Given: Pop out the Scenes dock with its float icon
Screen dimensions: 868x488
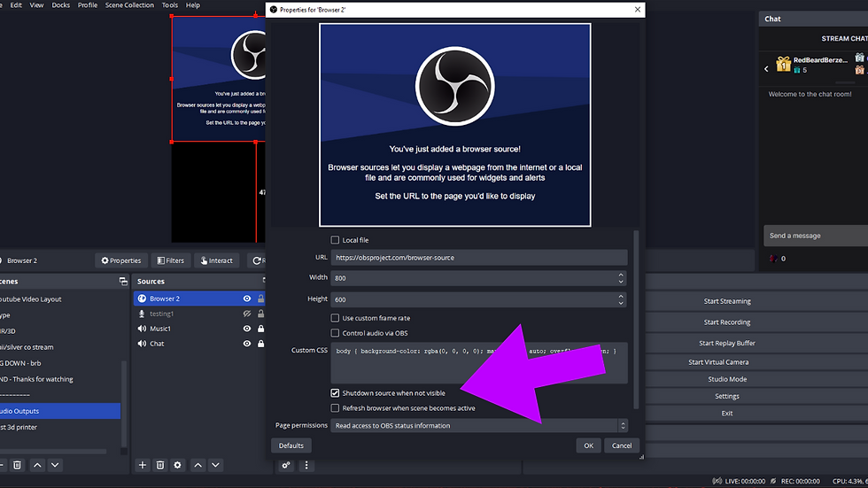Looking at the screenshot, I should (123, 282).
